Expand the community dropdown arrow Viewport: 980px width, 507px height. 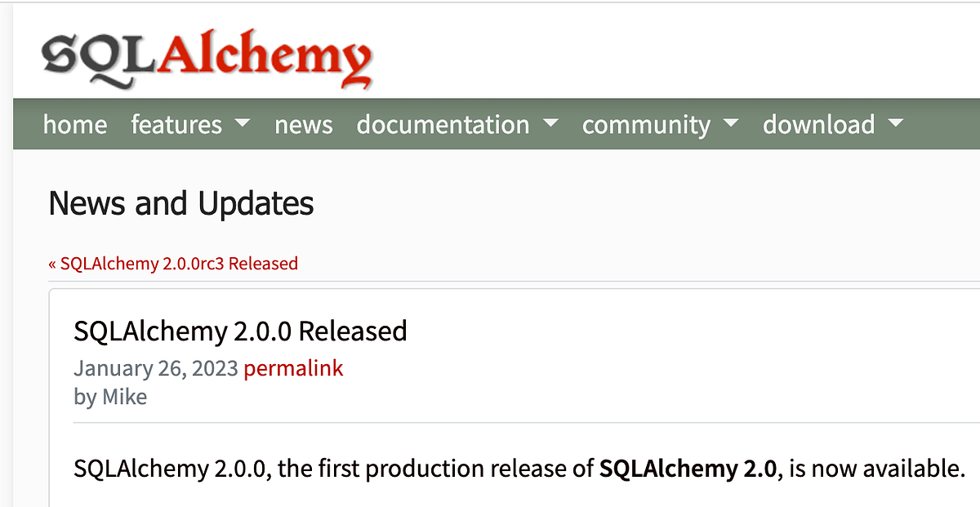pos(730,124)
